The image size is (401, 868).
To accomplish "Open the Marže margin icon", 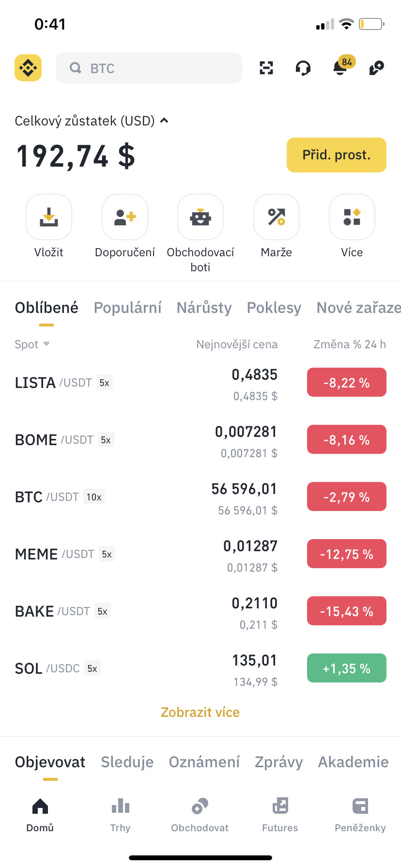I will coord(277,217).
